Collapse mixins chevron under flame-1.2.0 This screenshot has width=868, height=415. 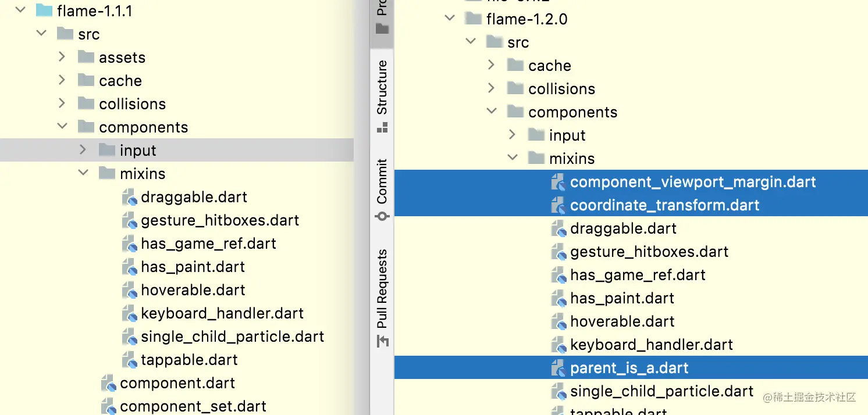coord(513,158)
